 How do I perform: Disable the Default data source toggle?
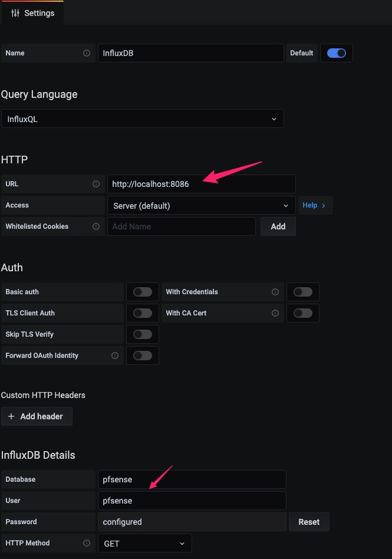point(336,53)
